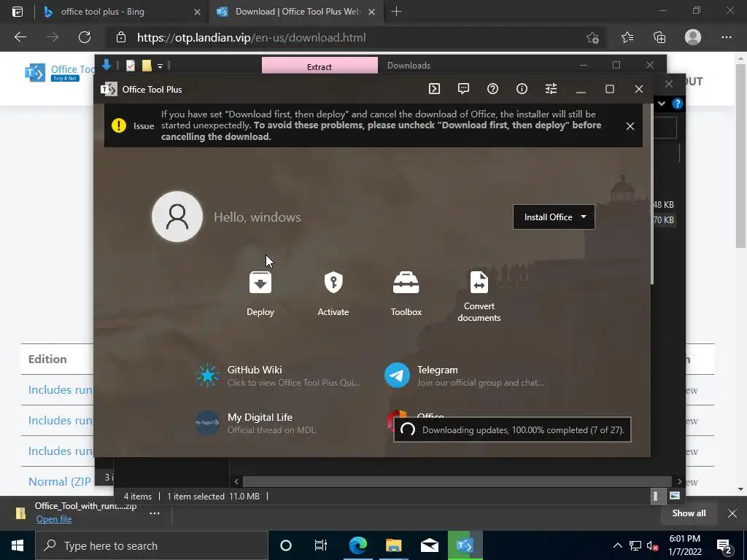Open Windows Start menu
This screenshot has width=747, height=560.
18,545
